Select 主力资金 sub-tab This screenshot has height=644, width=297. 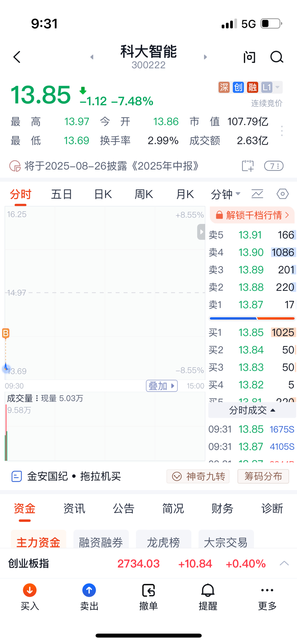point(38,539)
